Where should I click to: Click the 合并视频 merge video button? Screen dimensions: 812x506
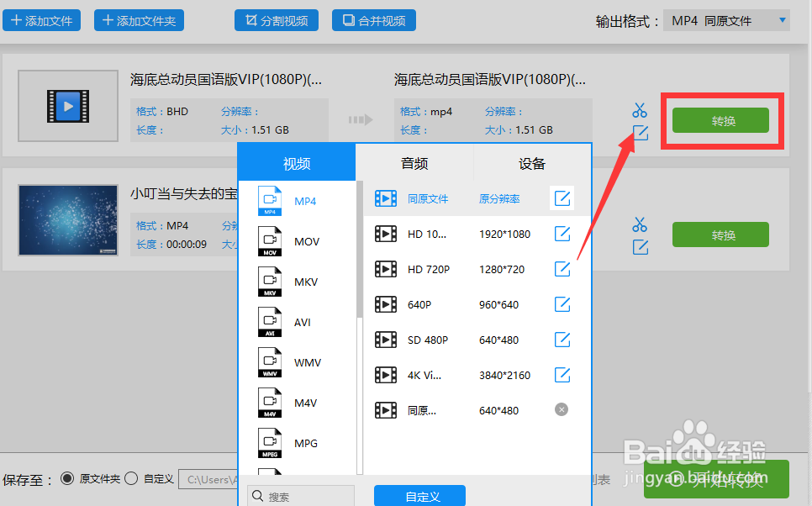[373, 19]
